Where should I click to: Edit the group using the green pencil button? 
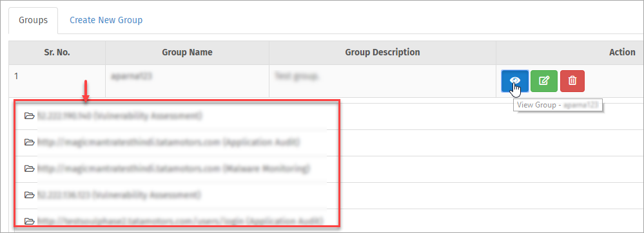(544, 81)
